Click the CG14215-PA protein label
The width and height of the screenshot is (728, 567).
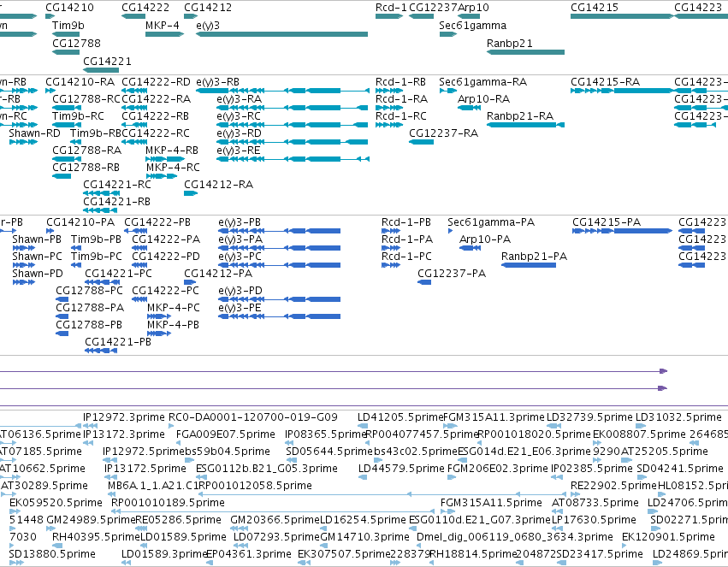click(607, 222)
